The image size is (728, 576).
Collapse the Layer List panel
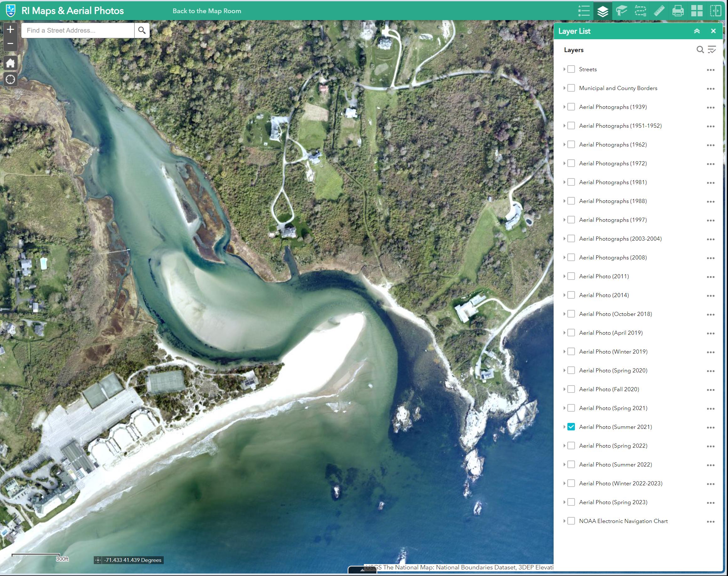click(697, 31)
